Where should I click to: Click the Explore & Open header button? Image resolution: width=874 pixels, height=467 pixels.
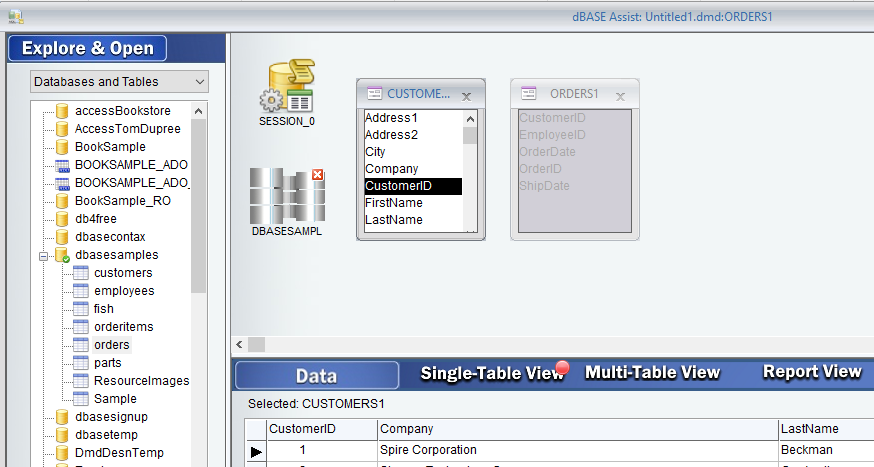click(88, 48)
